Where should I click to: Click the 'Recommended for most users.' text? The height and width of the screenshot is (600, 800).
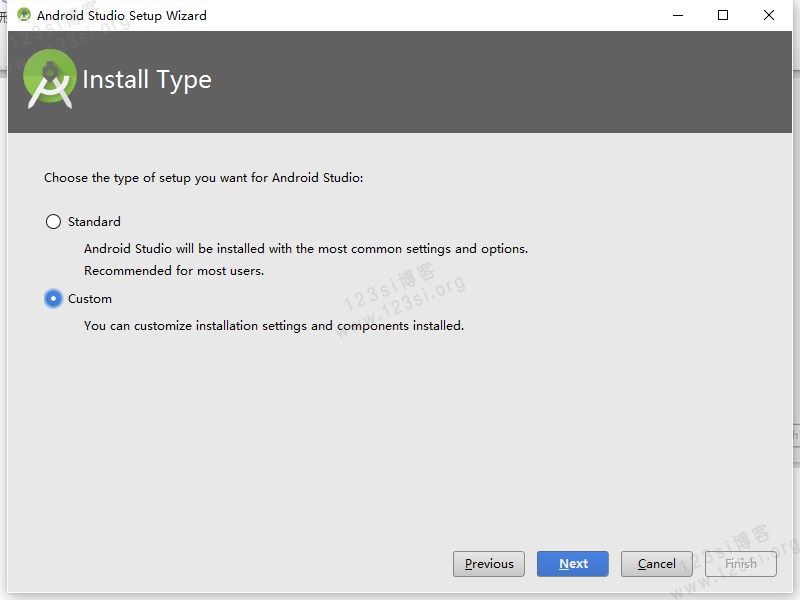(174, 271)
